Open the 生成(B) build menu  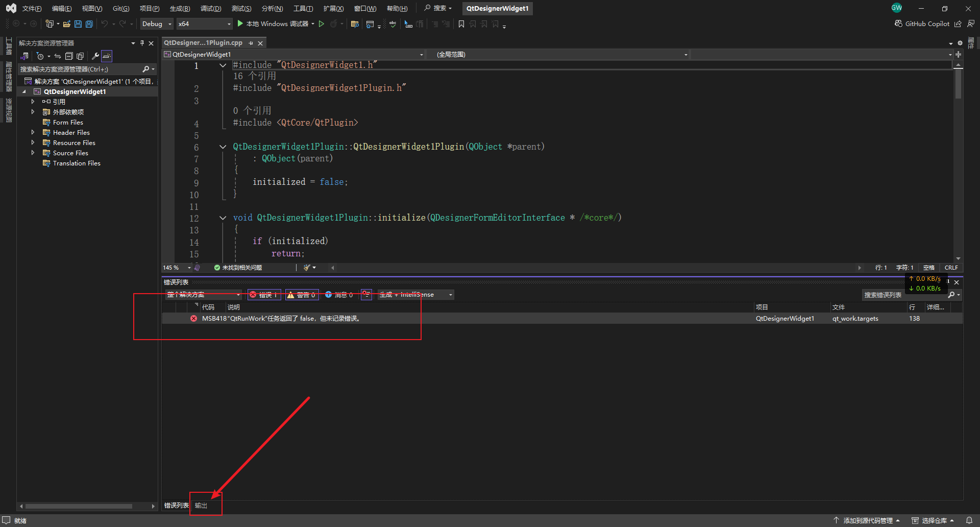tap(180, 9)
